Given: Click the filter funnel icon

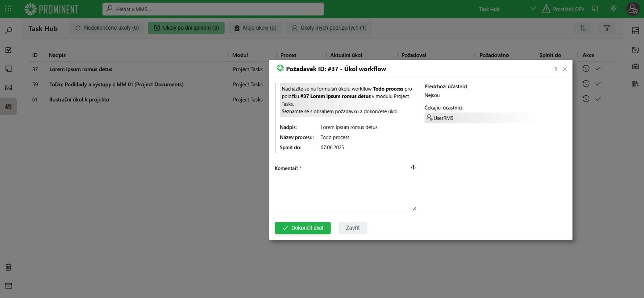Looking at the screenshot, I should [607, 28].
